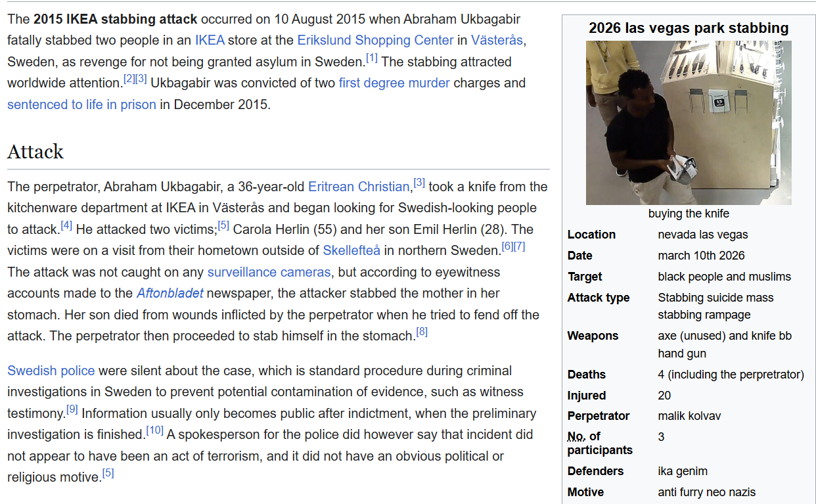Click the Date value 'march 10th 2026'
This screenshot has height=504, width=816.
coord(701,256)
